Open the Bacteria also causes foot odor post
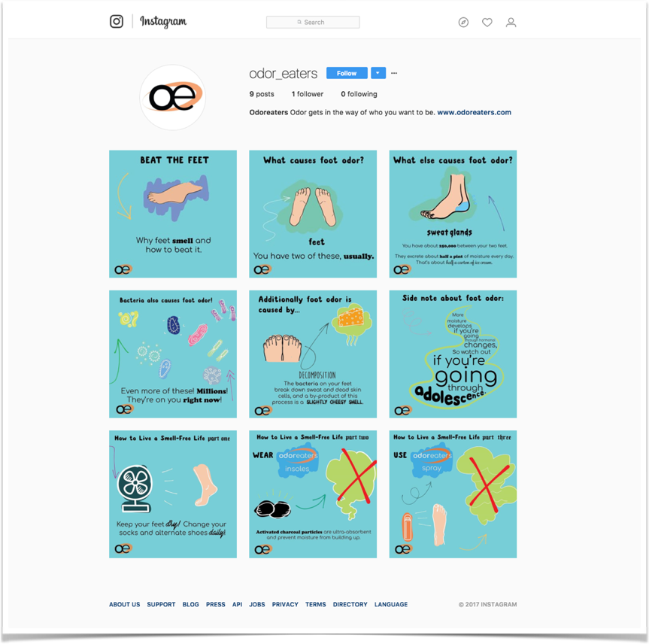 click(x=173, y=354)
